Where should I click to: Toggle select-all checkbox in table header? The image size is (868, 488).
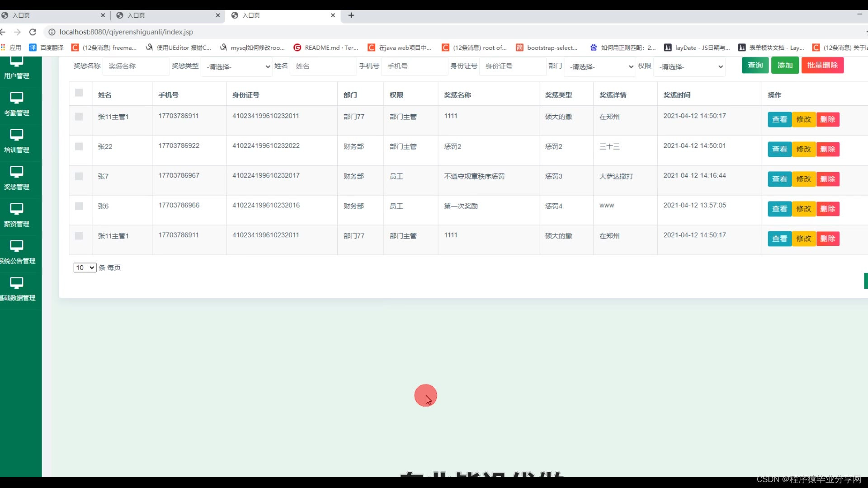coord(79,93)
